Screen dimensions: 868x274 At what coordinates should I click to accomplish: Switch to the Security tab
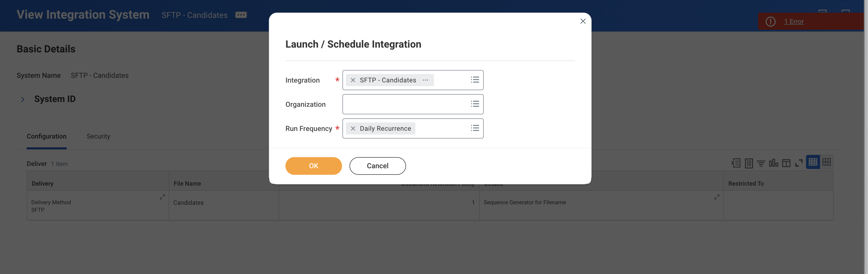click(98, 136)
